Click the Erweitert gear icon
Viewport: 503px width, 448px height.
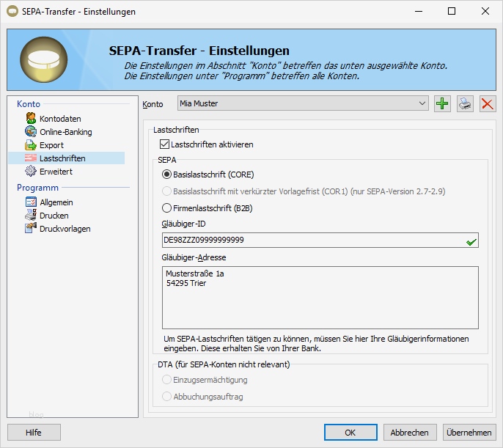point(31,172)
